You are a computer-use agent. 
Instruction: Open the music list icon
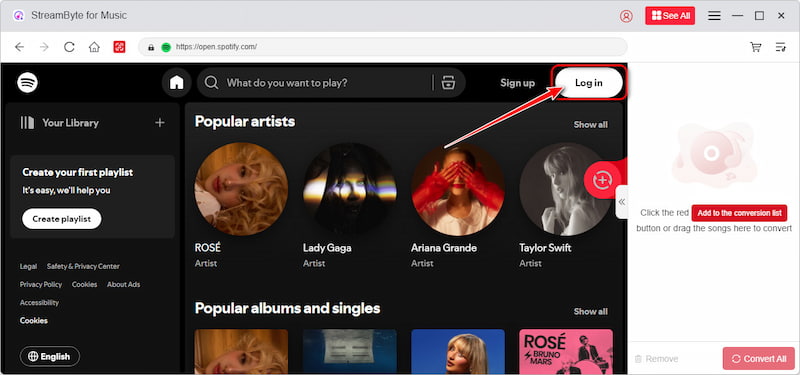coord(781,47)
